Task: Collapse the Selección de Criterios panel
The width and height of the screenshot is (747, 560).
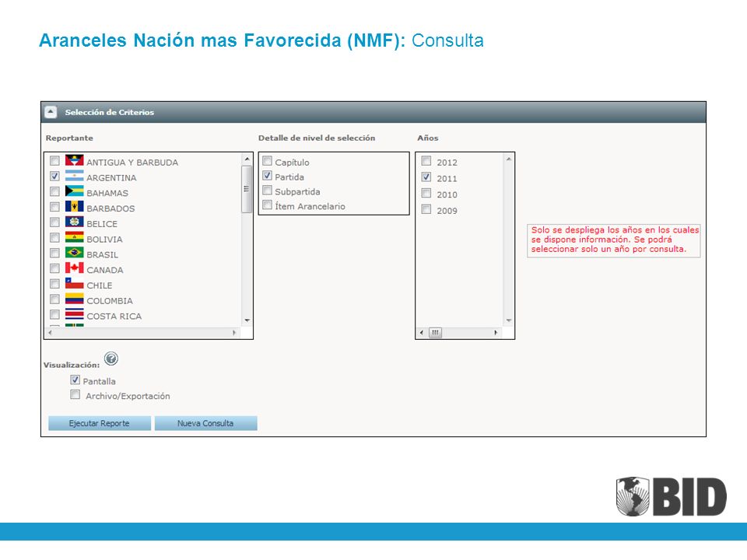Action: (51, 112)
